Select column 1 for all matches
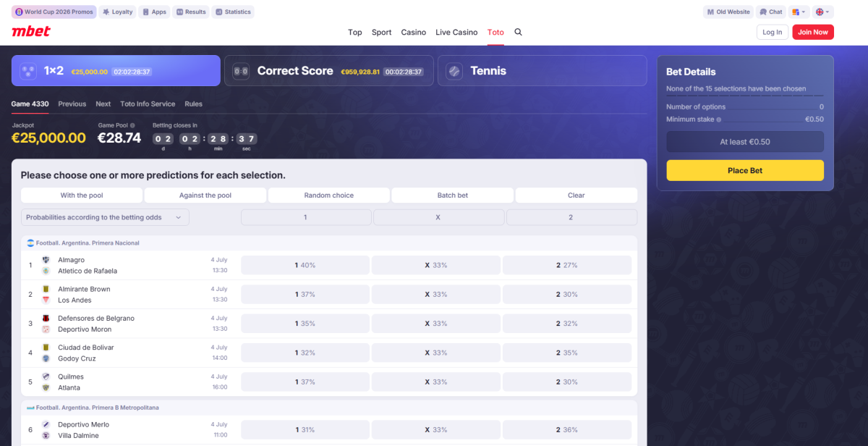The height and width of the screenshot is (446, 868). [x=305, y=217]
